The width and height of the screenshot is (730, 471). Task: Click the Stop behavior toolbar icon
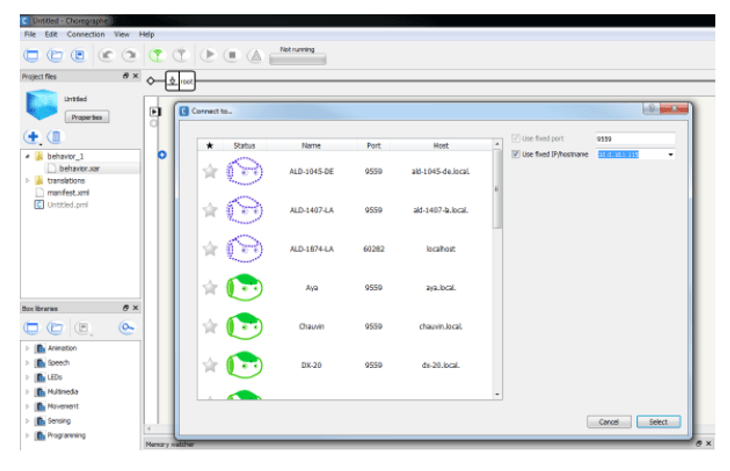coord(232,56)
